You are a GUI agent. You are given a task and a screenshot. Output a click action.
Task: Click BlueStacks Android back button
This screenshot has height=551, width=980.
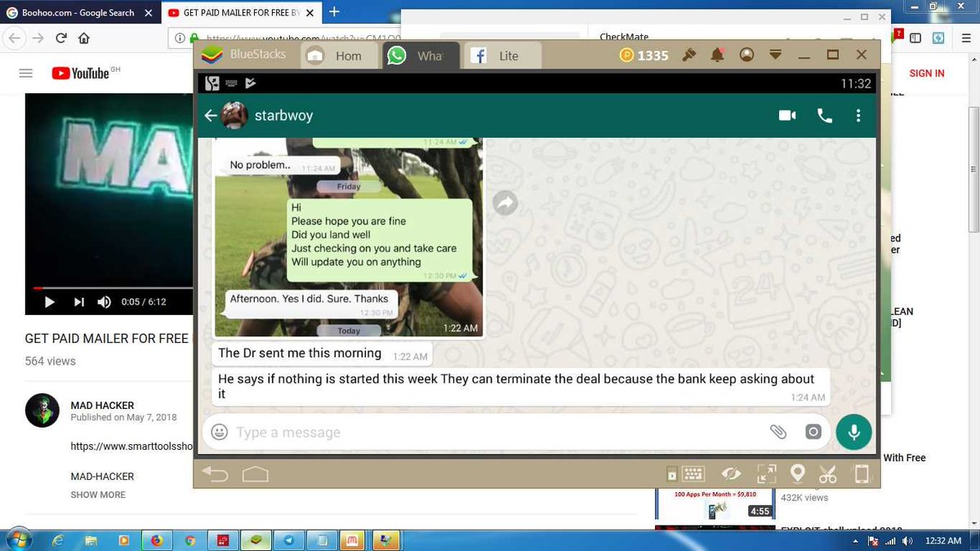215,474
